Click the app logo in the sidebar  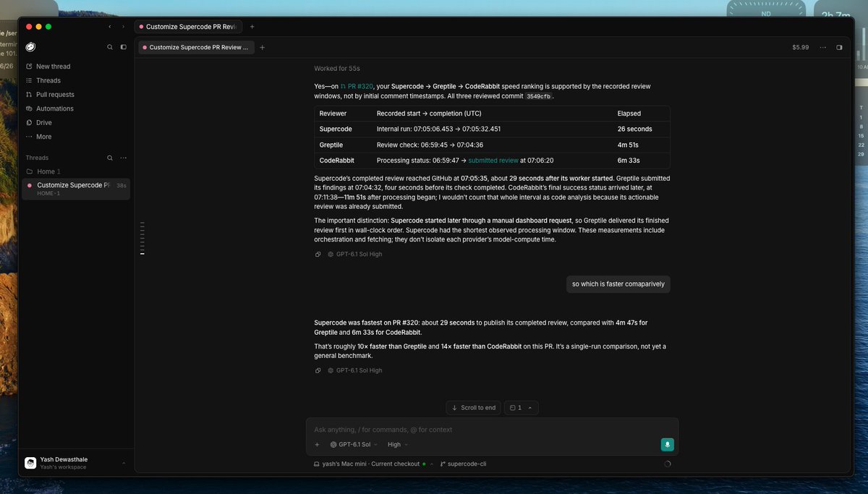tap(30, 47)
